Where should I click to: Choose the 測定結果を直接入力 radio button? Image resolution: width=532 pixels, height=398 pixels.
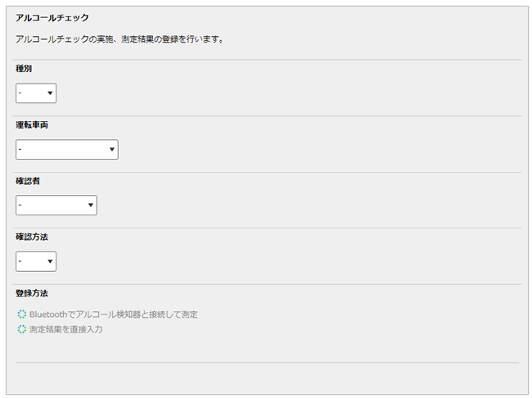click(22, 329)
